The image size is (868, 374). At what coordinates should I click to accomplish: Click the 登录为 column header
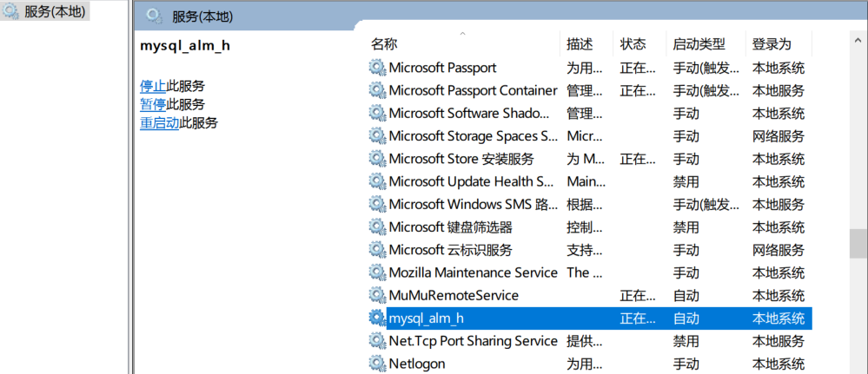click(x=779, y=43)
